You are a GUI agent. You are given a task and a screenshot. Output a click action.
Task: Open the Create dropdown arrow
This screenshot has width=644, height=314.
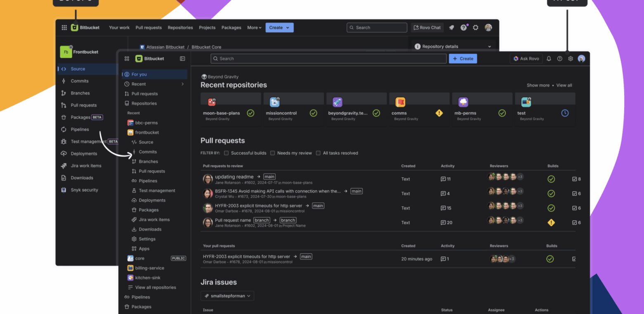pos(287,27)
